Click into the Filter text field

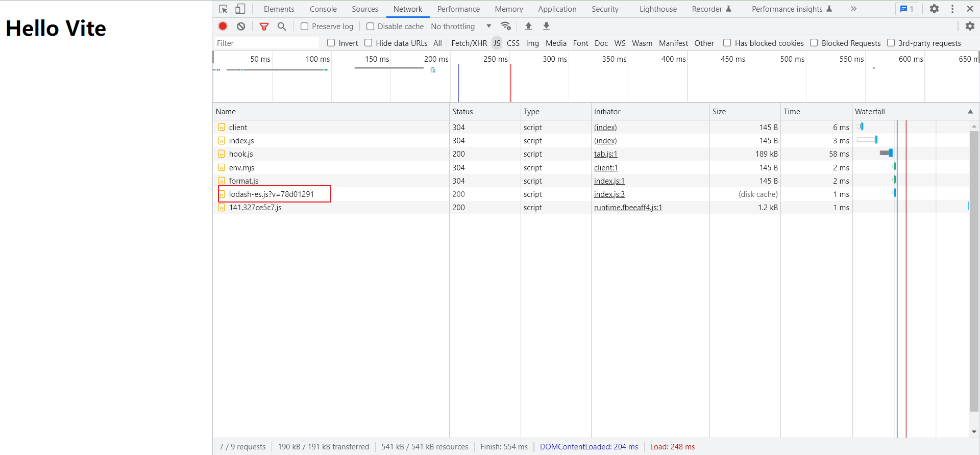point(266,43)
